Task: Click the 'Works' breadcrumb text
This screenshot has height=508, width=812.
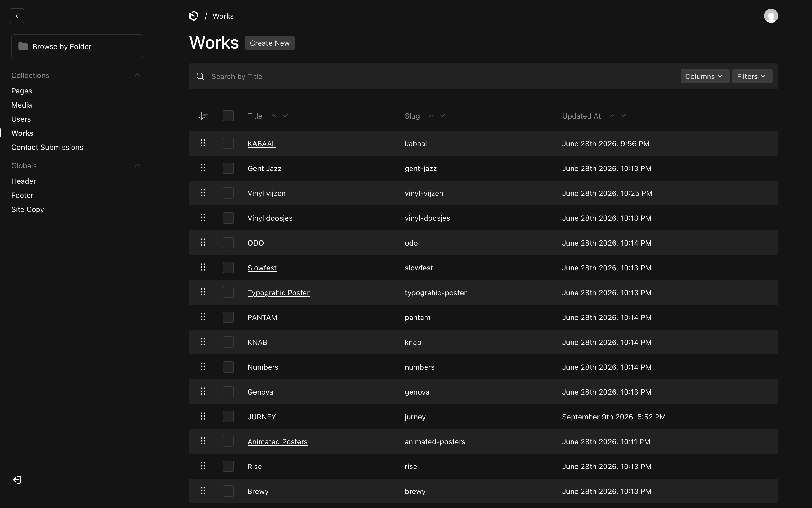Action: tap(223, 16)
